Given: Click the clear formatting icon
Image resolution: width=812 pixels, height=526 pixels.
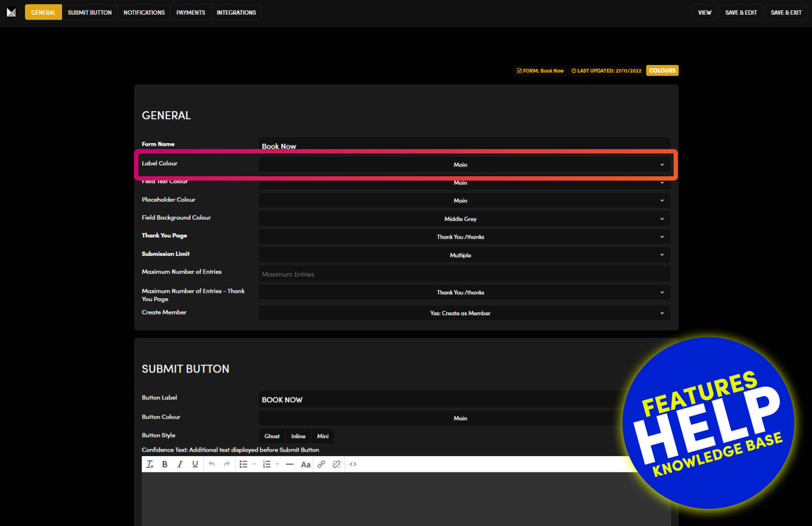Looking at the screenshot, I should click(150, 464).
